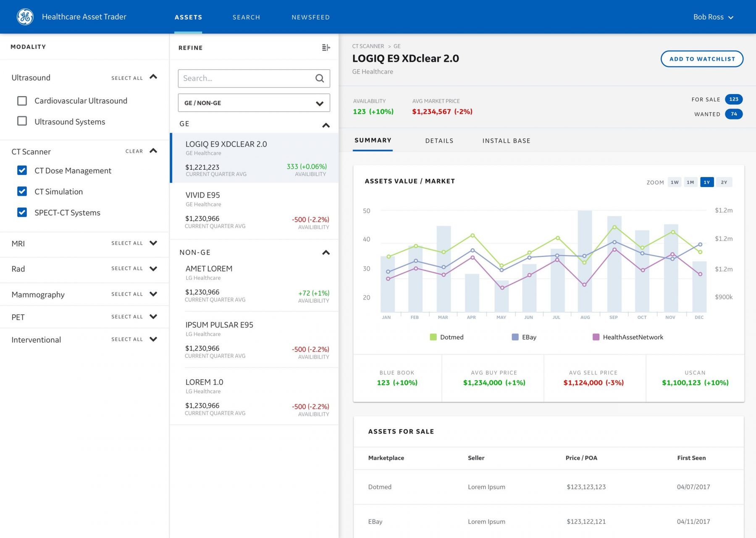The image size is (756, 538).
Task: Click the EBay blue legend swatch
Action: pos(515,337)
